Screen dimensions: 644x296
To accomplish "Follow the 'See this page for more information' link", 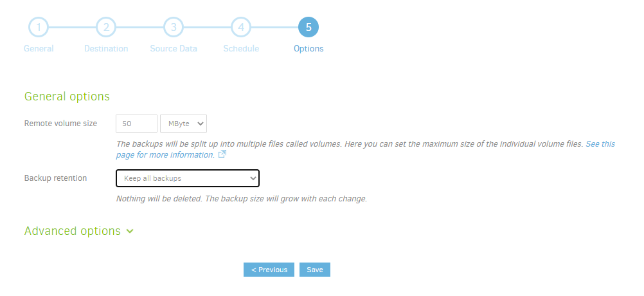I will point(600,144).
